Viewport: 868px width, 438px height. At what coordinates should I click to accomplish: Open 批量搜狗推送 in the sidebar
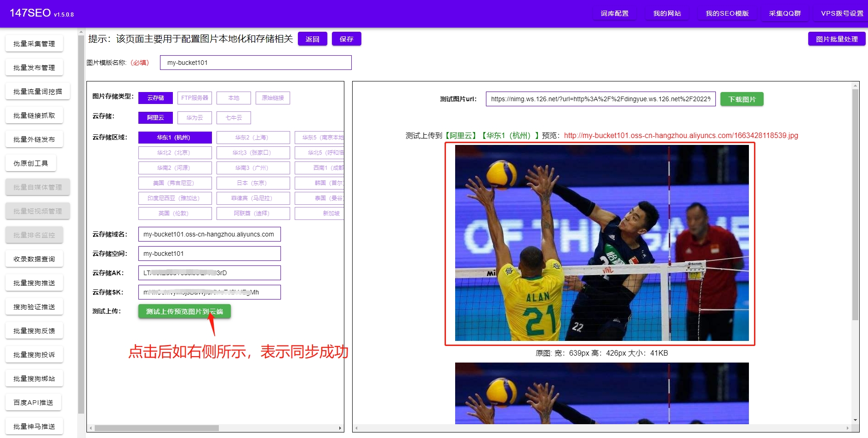34,283
